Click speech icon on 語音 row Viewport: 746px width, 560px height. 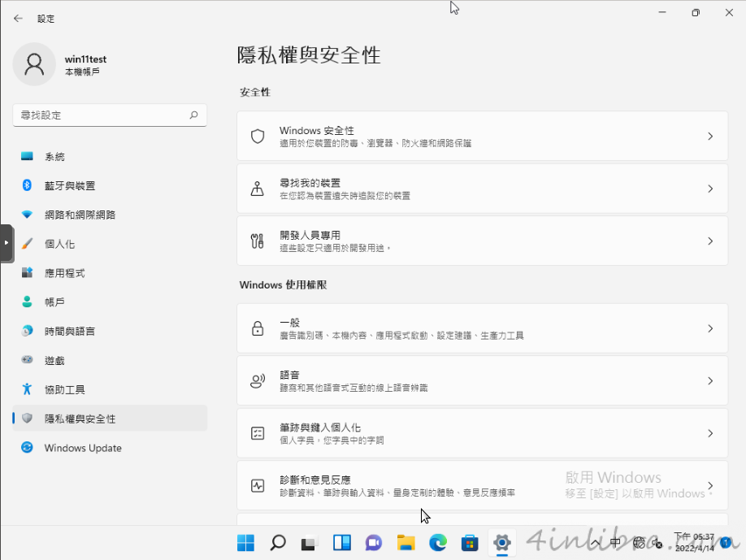tap(258, 380)
